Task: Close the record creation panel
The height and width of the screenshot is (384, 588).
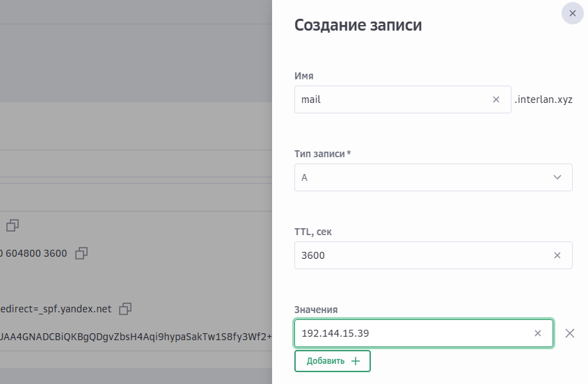Action: point(572,13)
